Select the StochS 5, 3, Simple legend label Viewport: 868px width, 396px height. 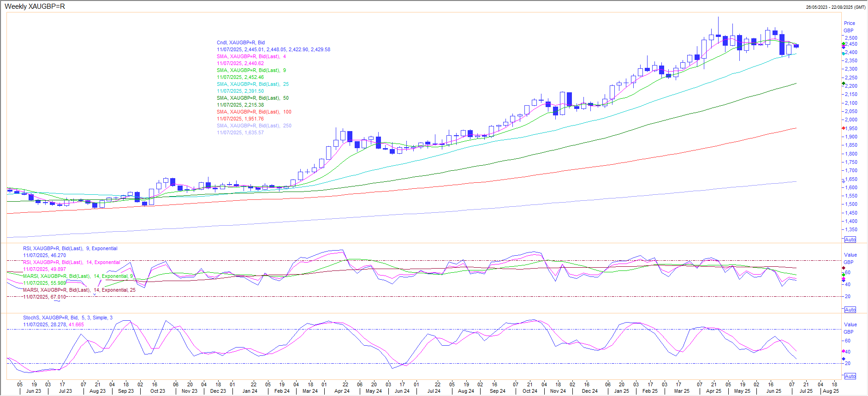pyautogui.click(x=68, y=318)
